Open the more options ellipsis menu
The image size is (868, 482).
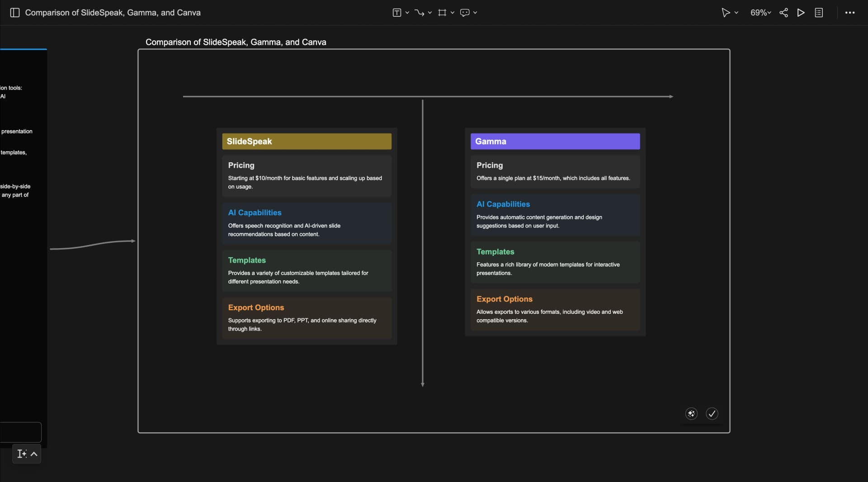850,13
